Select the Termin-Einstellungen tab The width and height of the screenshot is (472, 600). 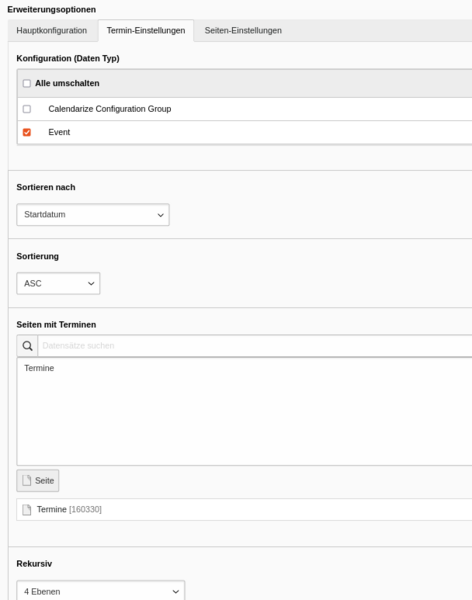146,31
